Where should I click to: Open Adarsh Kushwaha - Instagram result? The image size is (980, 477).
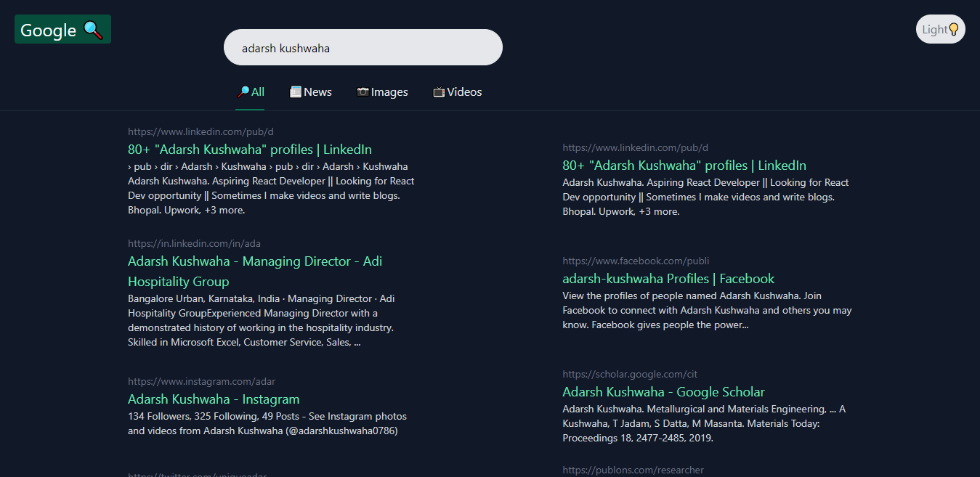pos(214,399)
